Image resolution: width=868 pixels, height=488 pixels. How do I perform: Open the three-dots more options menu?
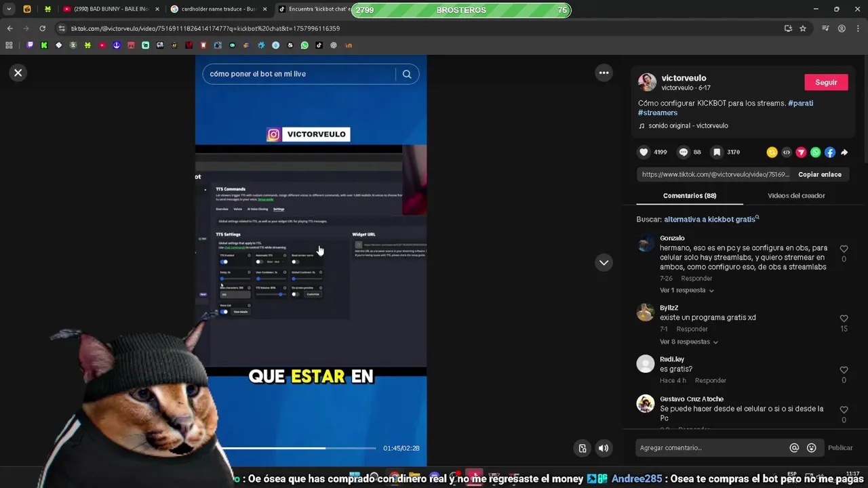tap(604, 73)
